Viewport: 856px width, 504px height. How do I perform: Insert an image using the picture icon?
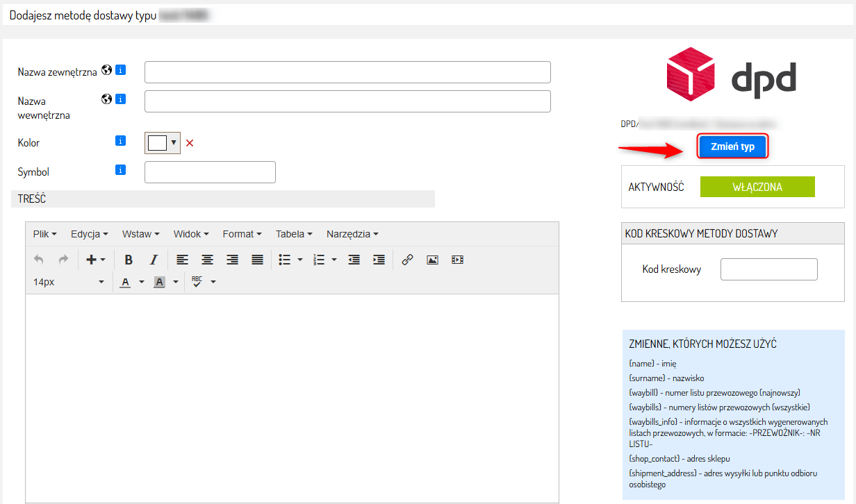click(x=432, y=260)
